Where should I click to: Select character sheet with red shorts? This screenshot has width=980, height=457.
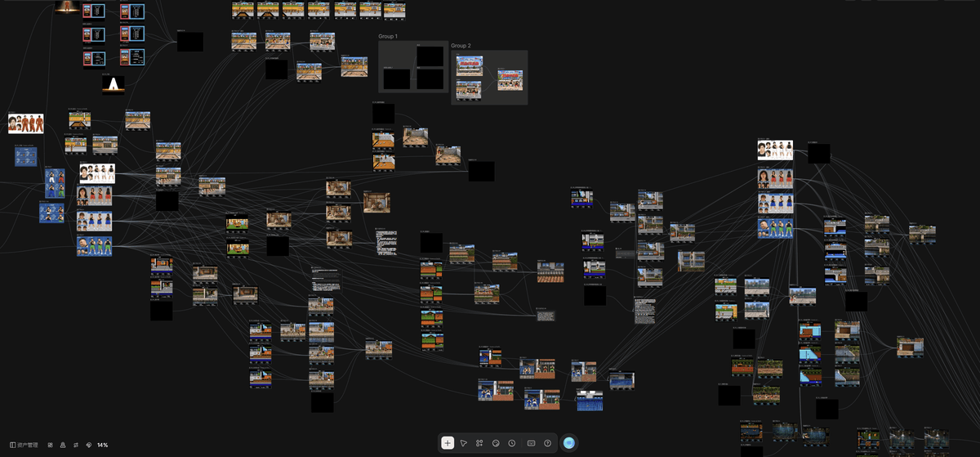[x=95, y=196]
